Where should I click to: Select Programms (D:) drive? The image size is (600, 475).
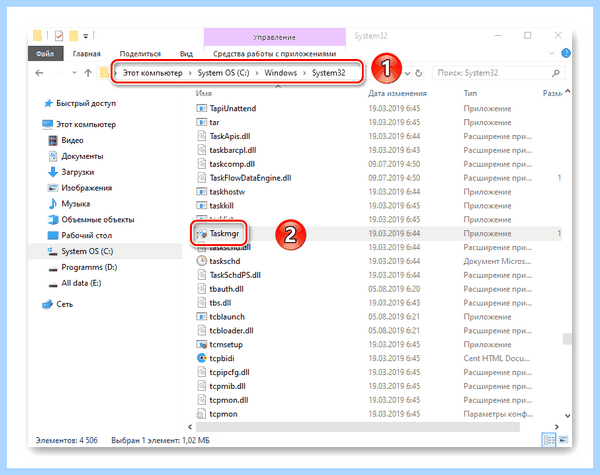pos(89,267)
